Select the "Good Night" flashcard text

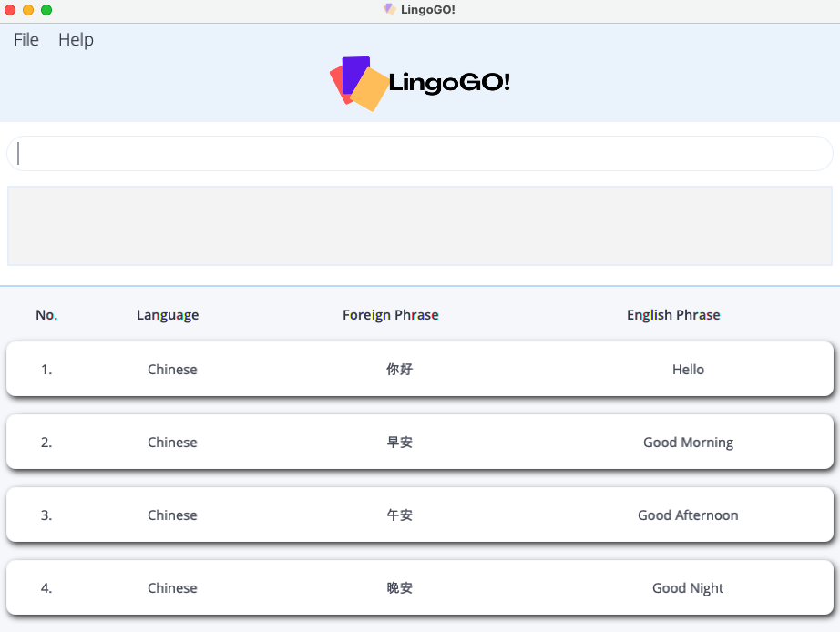[688, 588]
